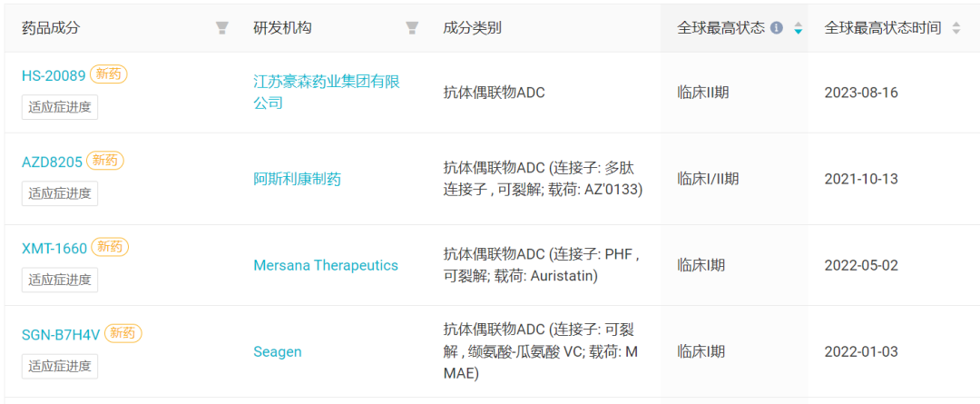The width and height of the screenshot is (980, 404).
Task: Sort by 全球最高状态 using arrow icon
Action: 799,28
